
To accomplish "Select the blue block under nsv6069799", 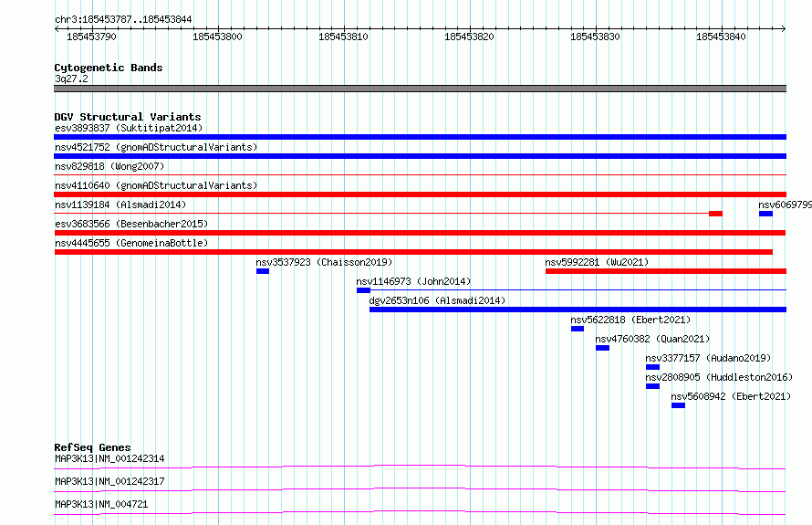I will coord(765,214).
